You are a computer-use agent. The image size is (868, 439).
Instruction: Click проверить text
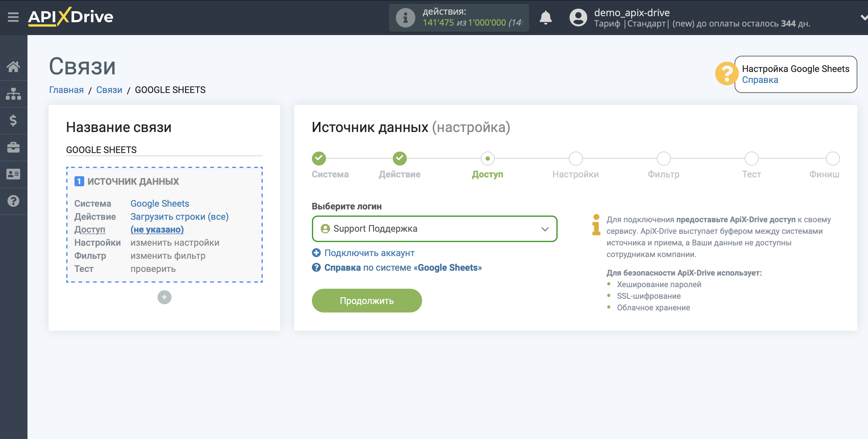153,269
